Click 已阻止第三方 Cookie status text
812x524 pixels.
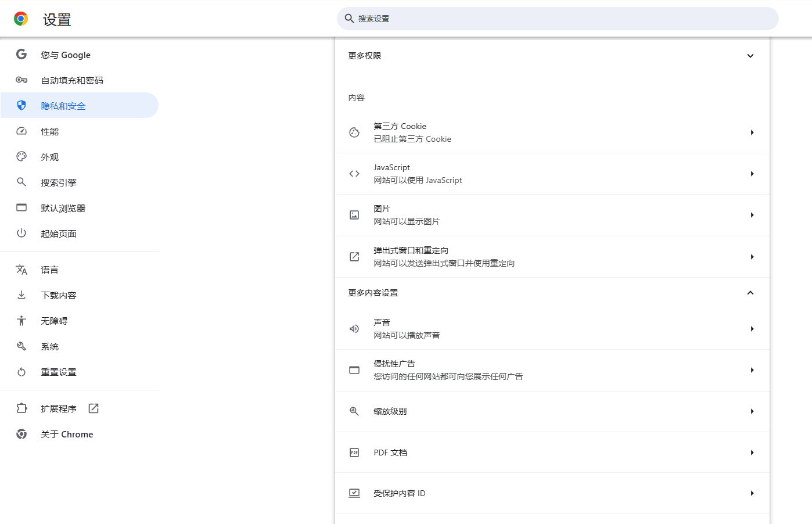tap(412, 139)
